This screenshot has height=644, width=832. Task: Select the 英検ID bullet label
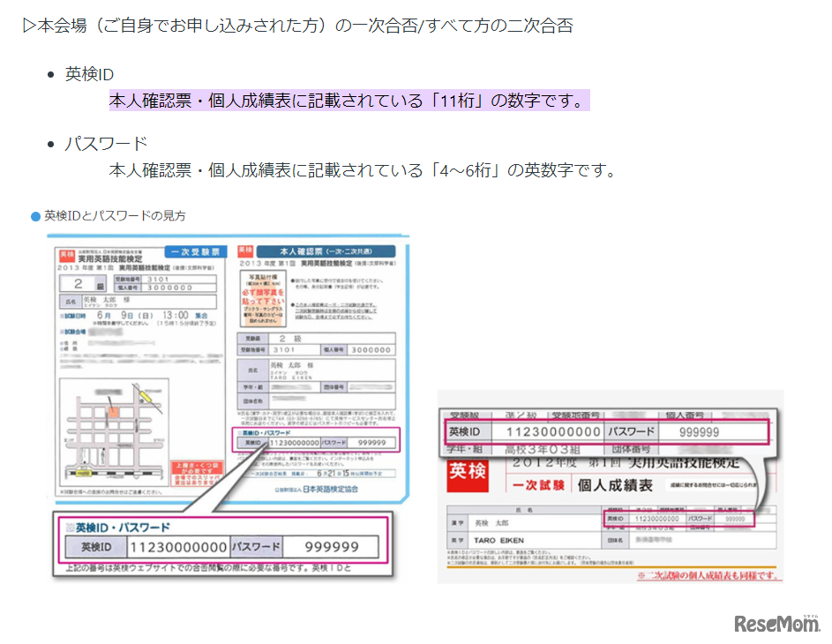coord(89,74)
